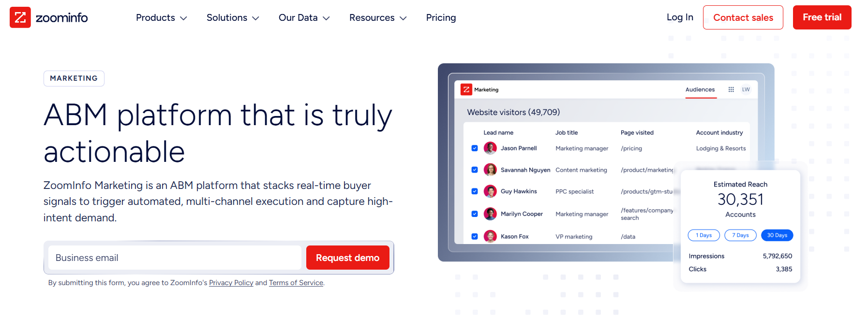Toggle the checkbox for Guy Hawkins
868x317 pixels.
point(475,191)
